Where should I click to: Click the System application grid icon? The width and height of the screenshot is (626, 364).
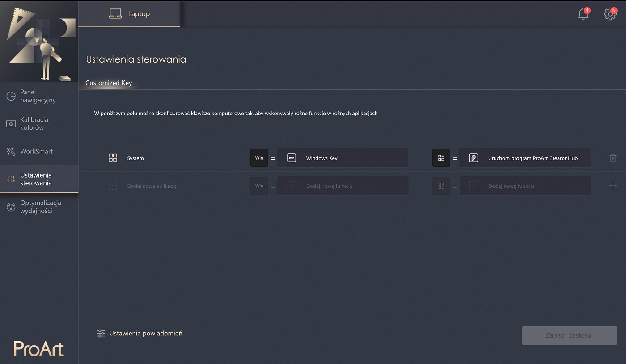pyautogui.click(x=113, y=158)
